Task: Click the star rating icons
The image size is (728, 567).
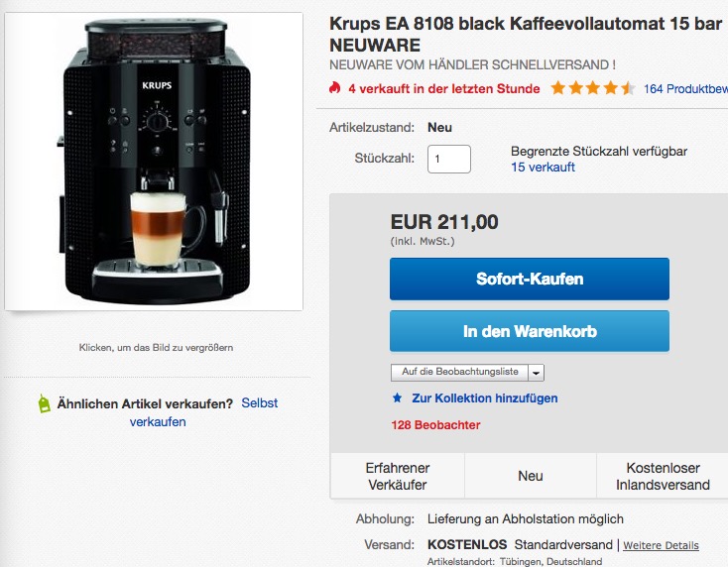Action: (593, 87)
